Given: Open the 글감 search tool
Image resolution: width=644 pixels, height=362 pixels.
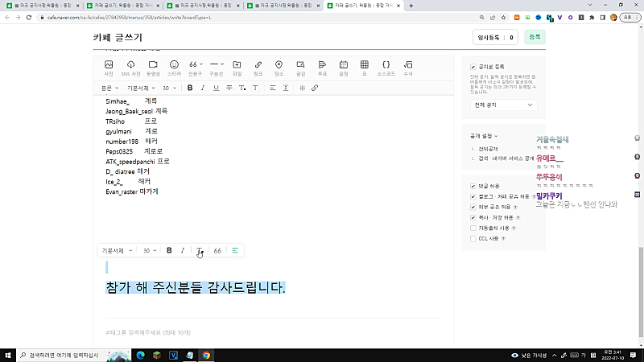Looking at the screenshot, I should click(x=300, y=68).
